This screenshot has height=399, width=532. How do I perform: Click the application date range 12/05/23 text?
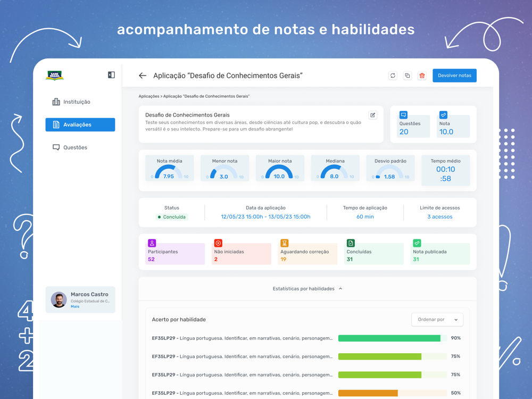click(265, 217)
